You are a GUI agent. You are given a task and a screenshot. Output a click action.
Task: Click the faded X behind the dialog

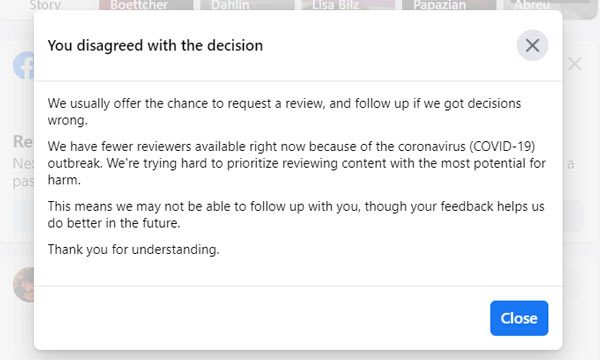click(x=575, y=64)
